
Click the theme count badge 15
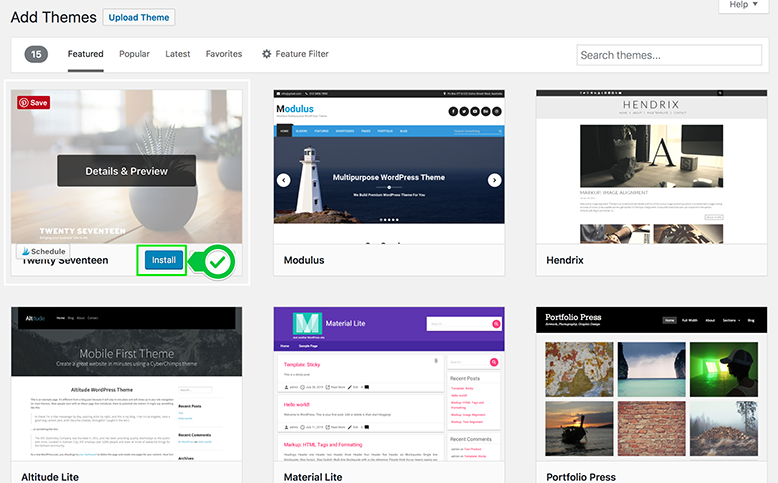coord(36,54)
